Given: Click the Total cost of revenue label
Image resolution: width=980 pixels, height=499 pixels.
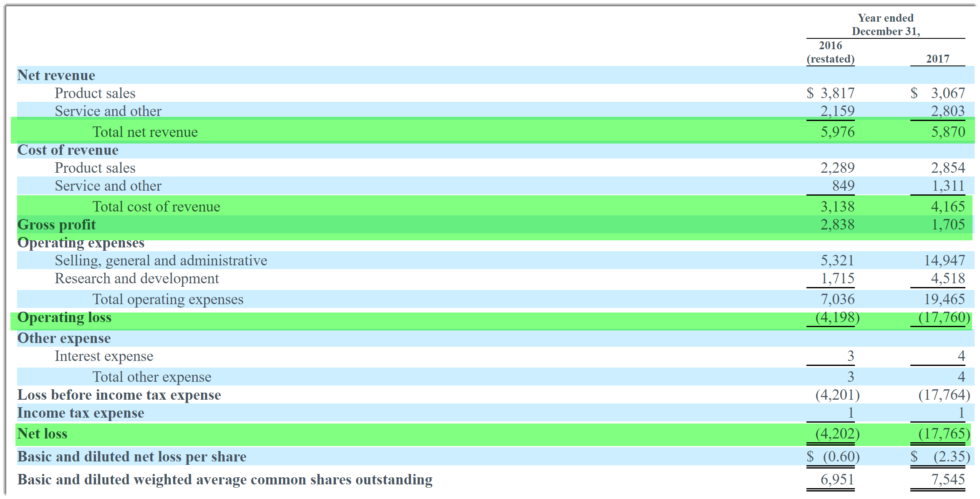Looking at the screenshot, I should pyautogui.click(x=156, y=207).
